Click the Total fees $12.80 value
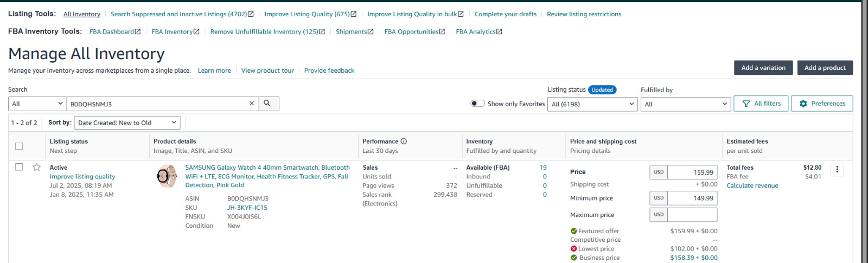 point(812,168)
